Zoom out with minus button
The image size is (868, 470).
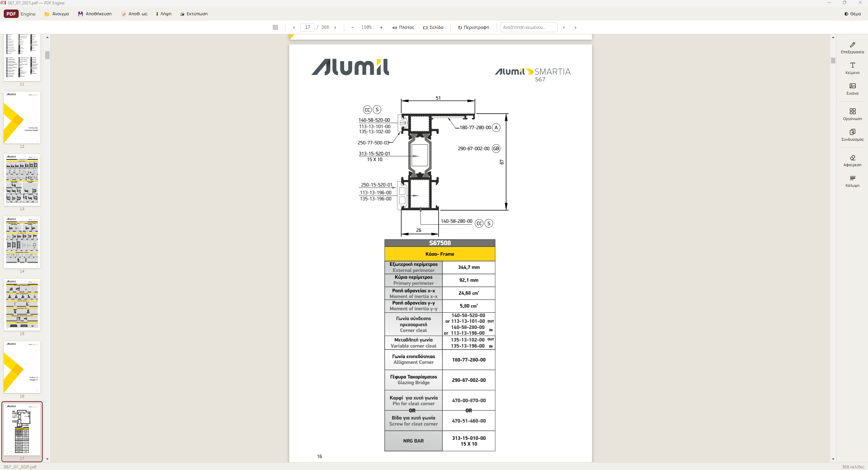click(352, 27)
